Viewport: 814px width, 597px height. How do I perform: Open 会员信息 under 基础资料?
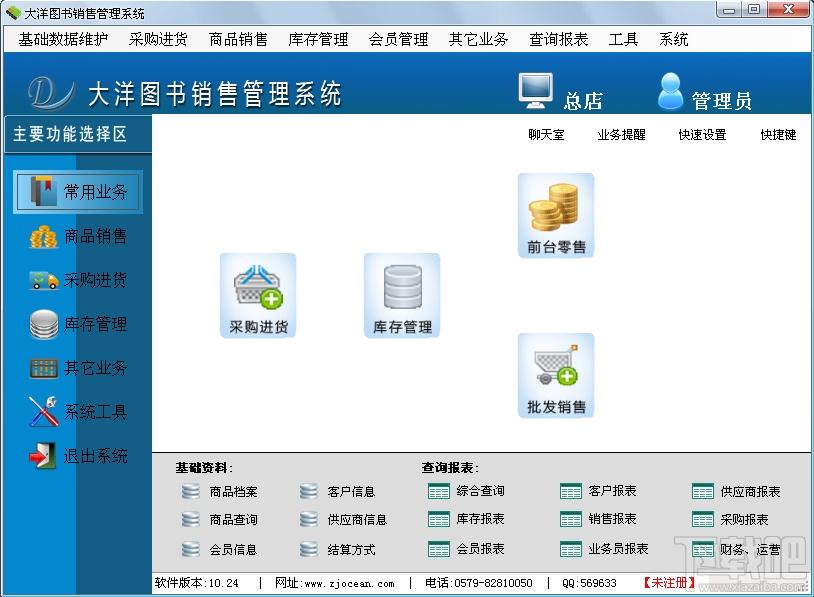(220, 549)
